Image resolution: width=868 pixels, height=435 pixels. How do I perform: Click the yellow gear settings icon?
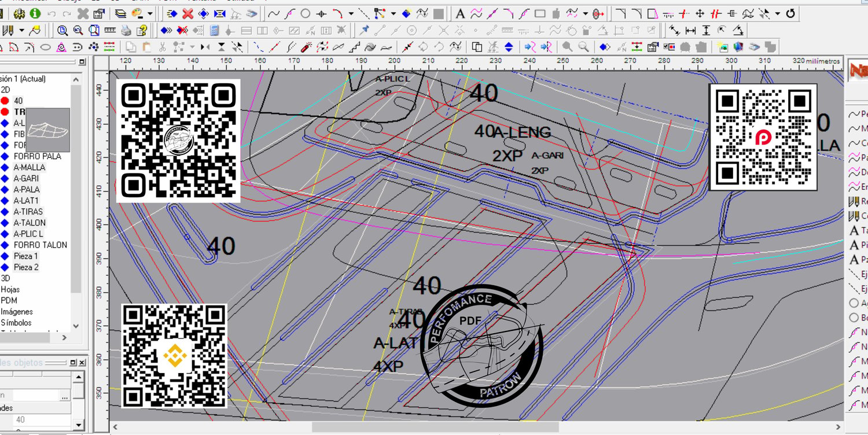(x=20, y=13)
